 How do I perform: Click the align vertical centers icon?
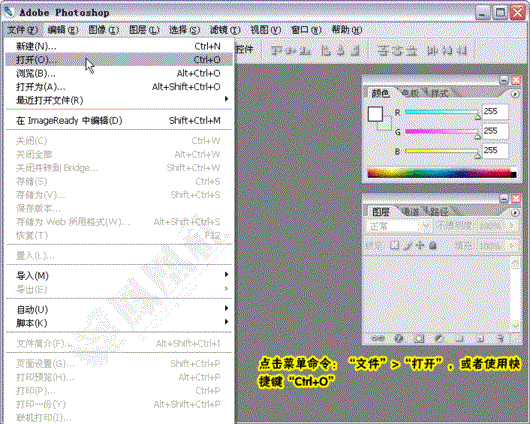[x=291, y=51]
